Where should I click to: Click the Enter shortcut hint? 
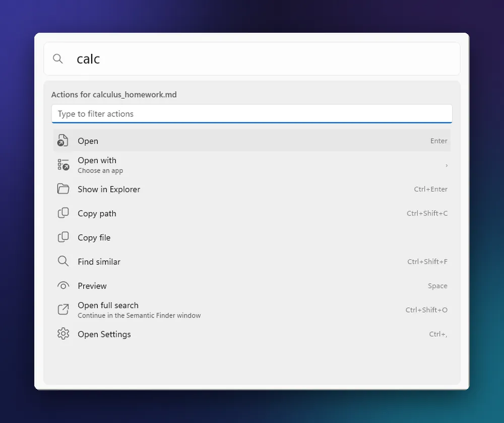pyautogui.click(x=439, y=141)
